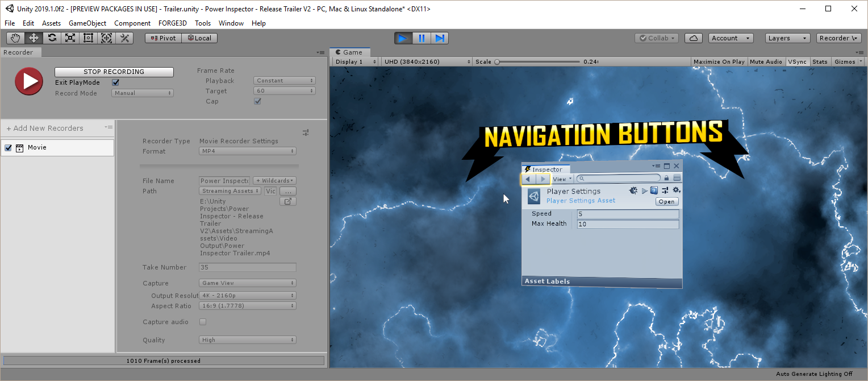Open cloud services icon button
Image resolution: width=868 pixels, height=381 pixels.
693,38
